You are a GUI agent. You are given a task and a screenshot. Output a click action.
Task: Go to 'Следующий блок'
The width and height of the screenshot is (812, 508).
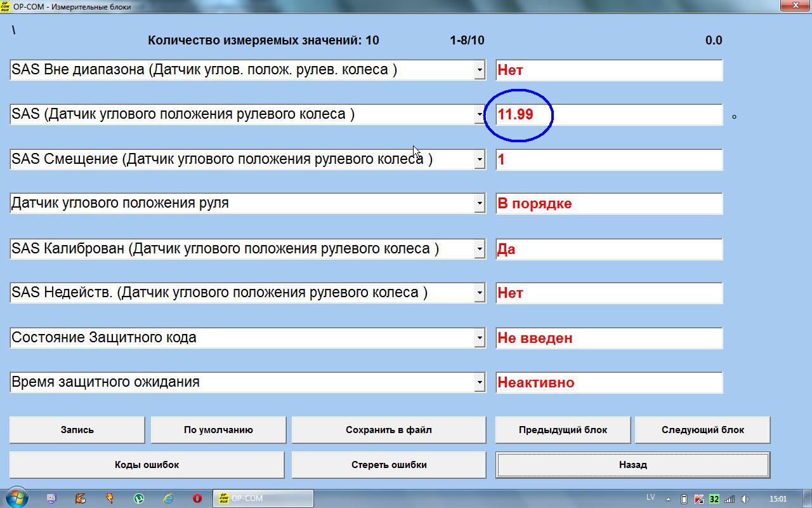[x=703, y=430]
